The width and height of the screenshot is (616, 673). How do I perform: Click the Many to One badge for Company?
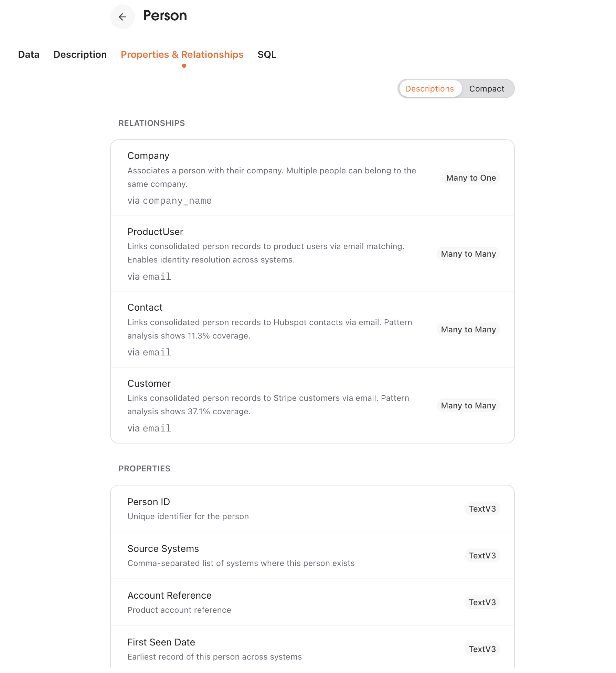tap(471, 178)
